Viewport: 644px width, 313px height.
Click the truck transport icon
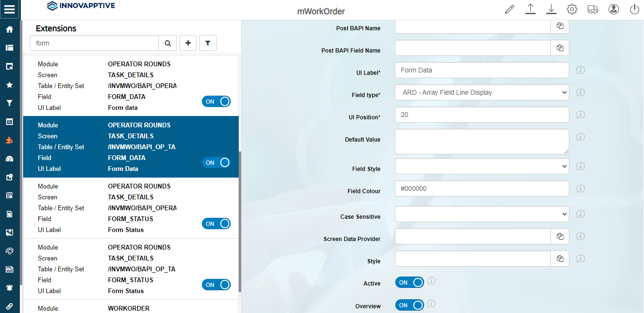tap(593, 9)
